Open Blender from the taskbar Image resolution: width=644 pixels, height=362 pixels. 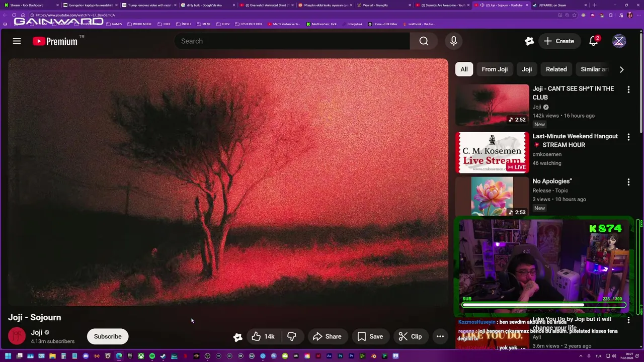(x=373, y=356)
